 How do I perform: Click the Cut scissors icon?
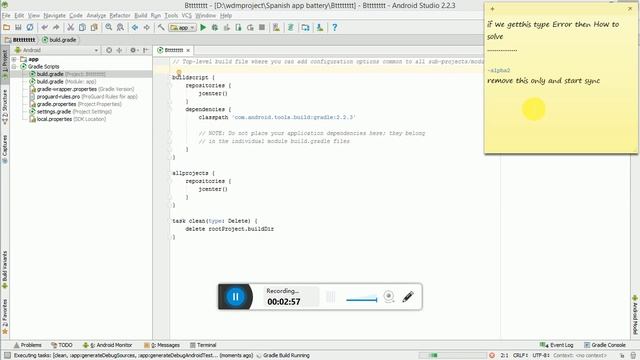coord(71,27)
